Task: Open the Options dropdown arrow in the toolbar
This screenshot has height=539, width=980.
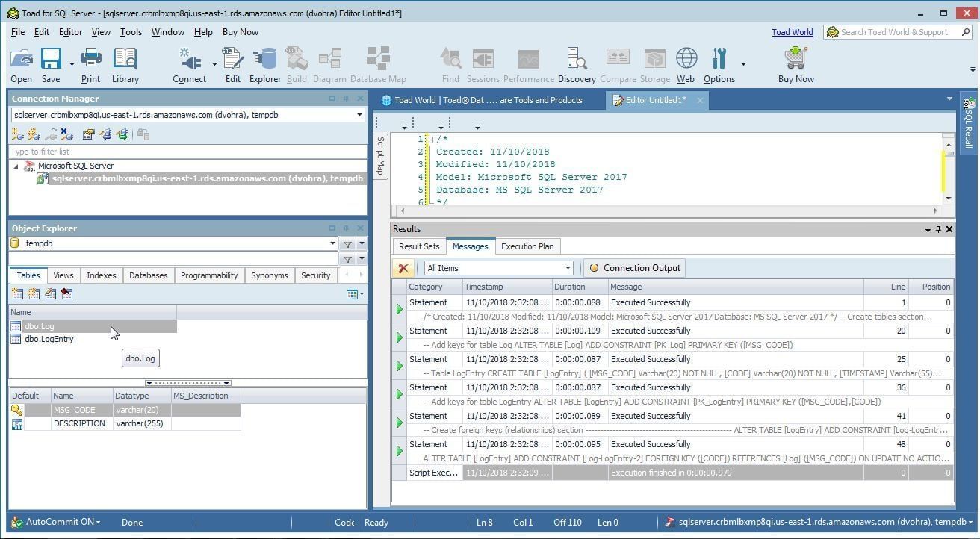Action: 743,65
